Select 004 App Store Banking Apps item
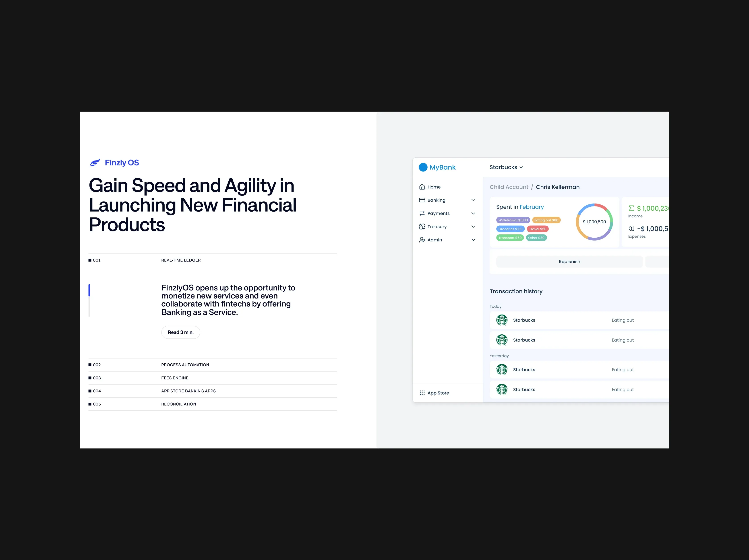Viewport: 749px width, 560px height. [188, 391]
